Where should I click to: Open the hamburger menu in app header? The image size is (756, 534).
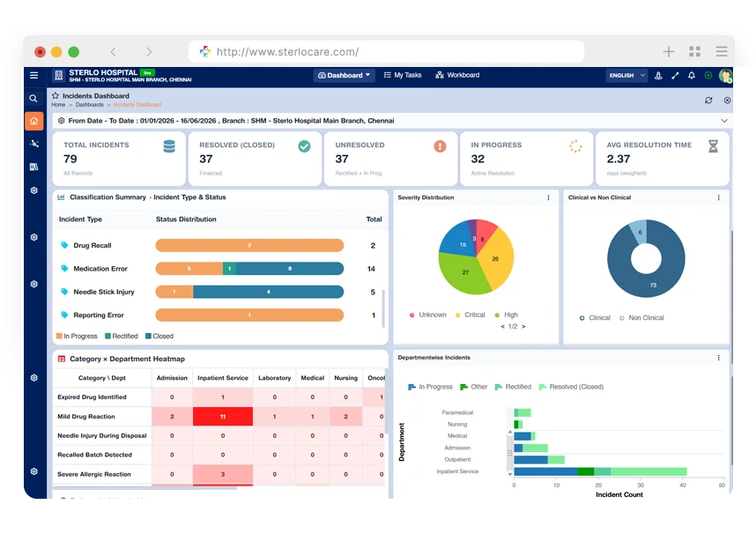pos(33,75)
